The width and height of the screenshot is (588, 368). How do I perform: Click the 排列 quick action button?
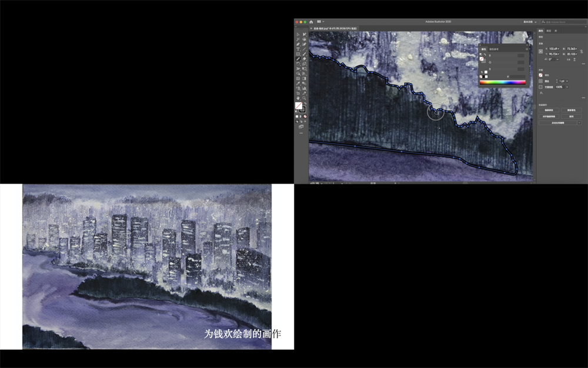click(571, 117)
